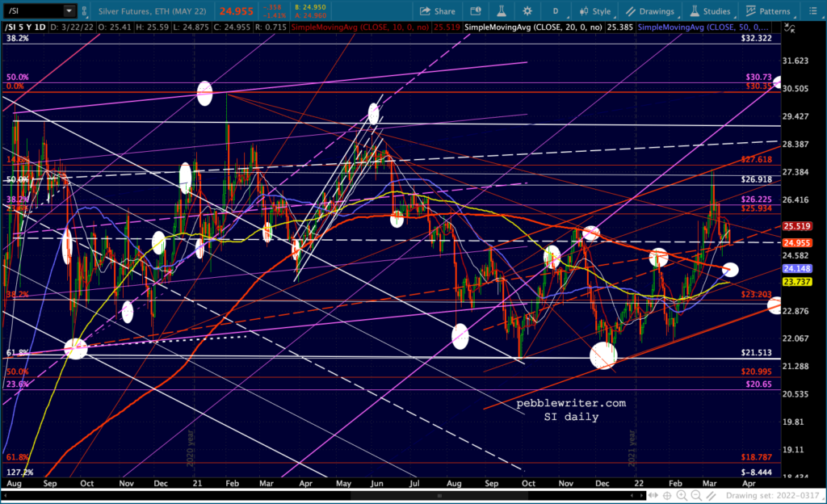This screenshot has height=504, width=827.
Task: Click the crosshair pan icon
Action: tap(667, 496)
